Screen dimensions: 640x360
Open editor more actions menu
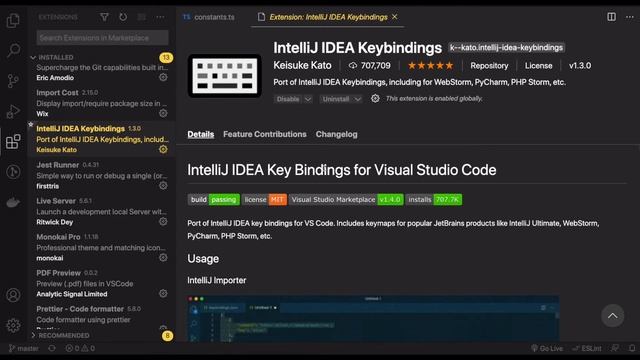pyautogui.click(x=630, y=17)
